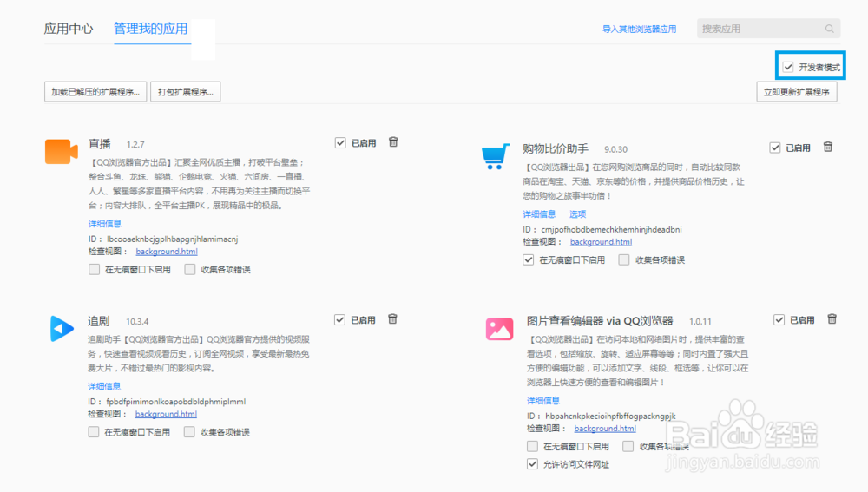Click the 追剧 extension title
The image size is (868, 492).
click(x=99, y=321)
